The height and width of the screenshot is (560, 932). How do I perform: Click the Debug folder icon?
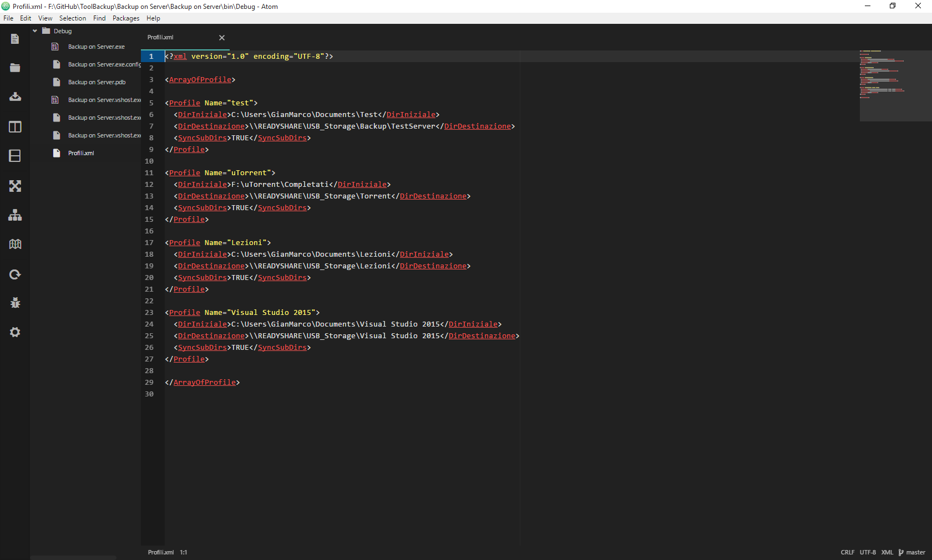(46, 31)
